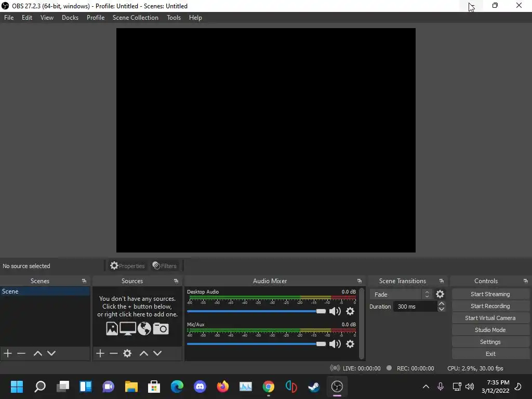Click the Duration 300 ms field

(x=416, y=307)
